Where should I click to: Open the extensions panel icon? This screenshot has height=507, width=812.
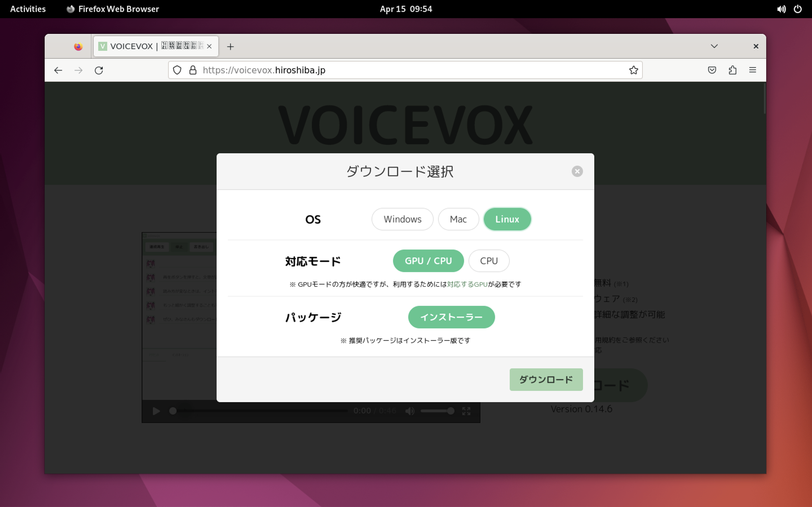click(x=732, y=70)
